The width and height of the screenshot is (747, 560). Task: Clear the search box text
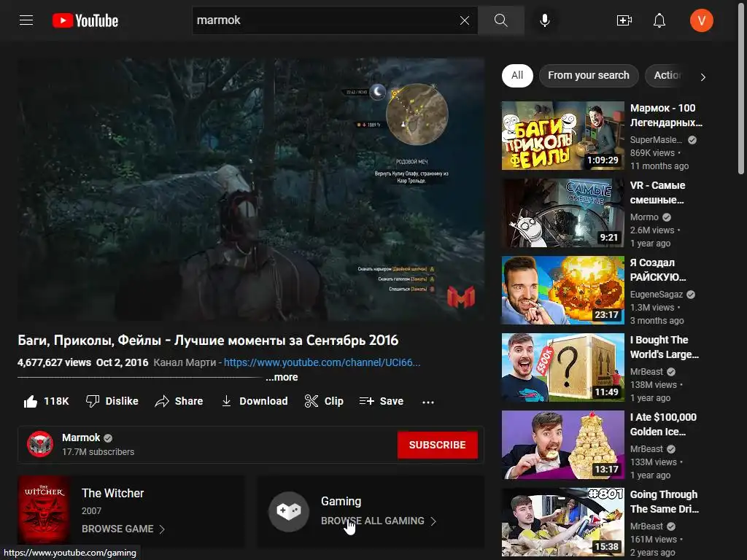[x=465, y=20]
